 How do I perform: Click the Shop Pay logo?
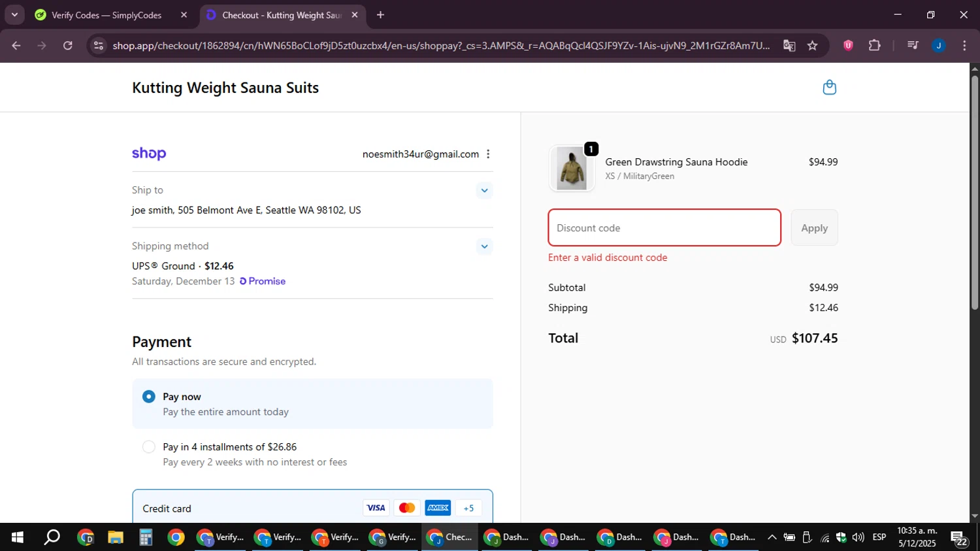(149, 154)
